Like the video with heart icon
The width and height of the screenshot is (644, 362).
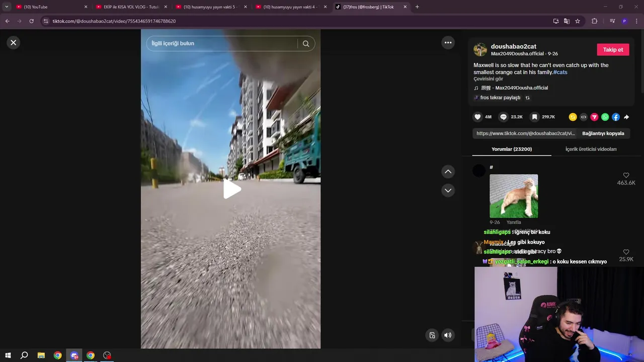click(477, 117)
